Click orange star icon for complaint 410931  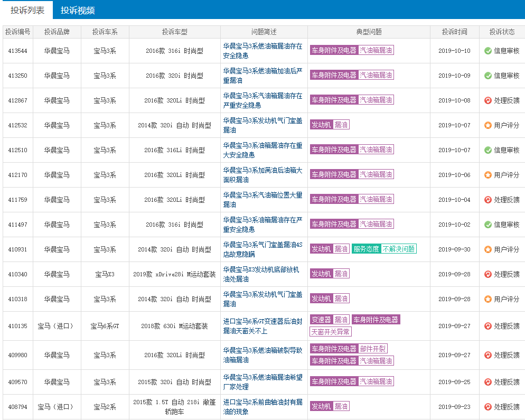[488, 249]
